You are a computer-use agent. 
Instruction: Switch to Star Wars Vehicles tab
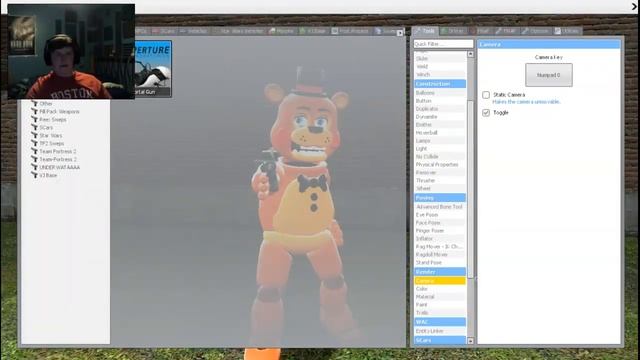coord(239,31)
